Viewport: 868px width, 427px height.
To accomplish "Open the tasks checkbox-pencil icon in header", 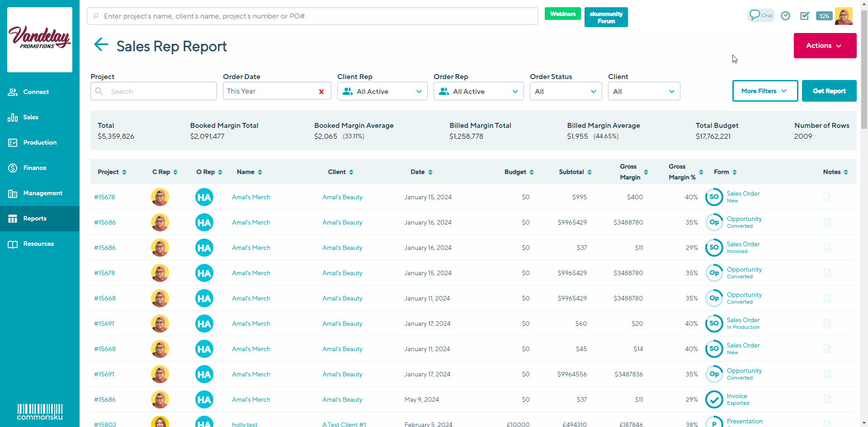I will (x=805, y=16).
